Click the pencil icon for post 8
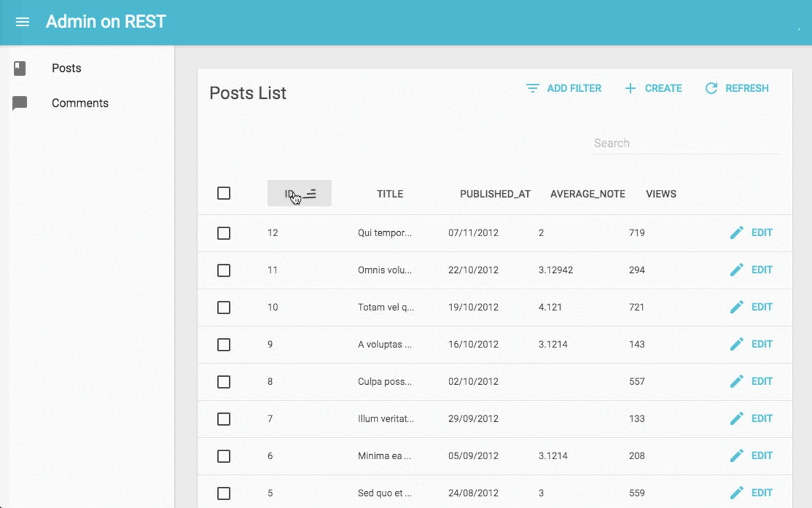 tap(737, 381)
